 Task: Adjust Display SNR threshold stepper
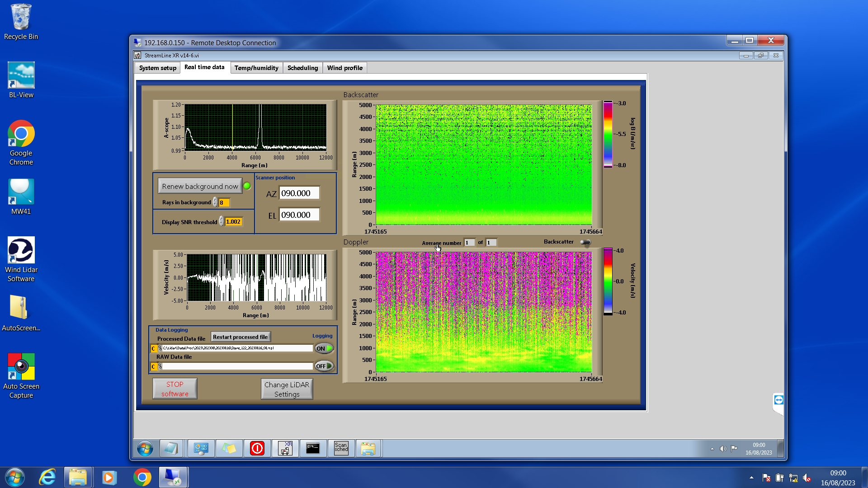point(221,221)
